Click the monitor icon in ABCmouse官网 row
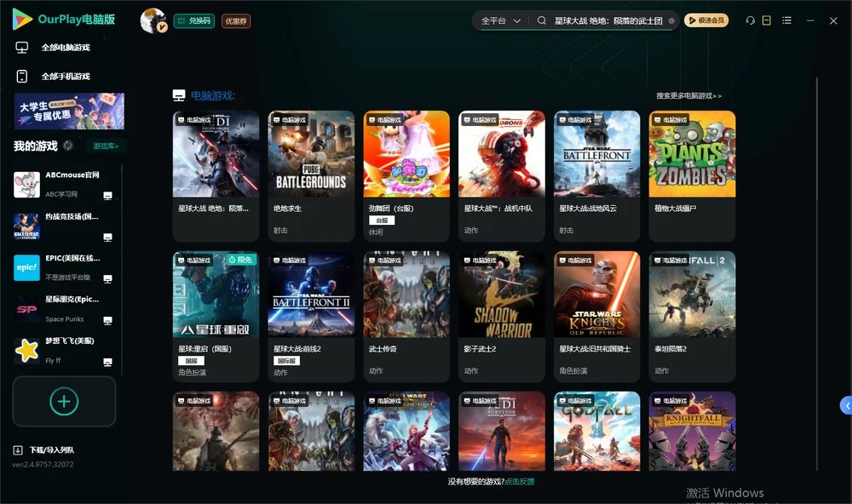852x504 pixels. pyautogui.click(x=107, y=196)
